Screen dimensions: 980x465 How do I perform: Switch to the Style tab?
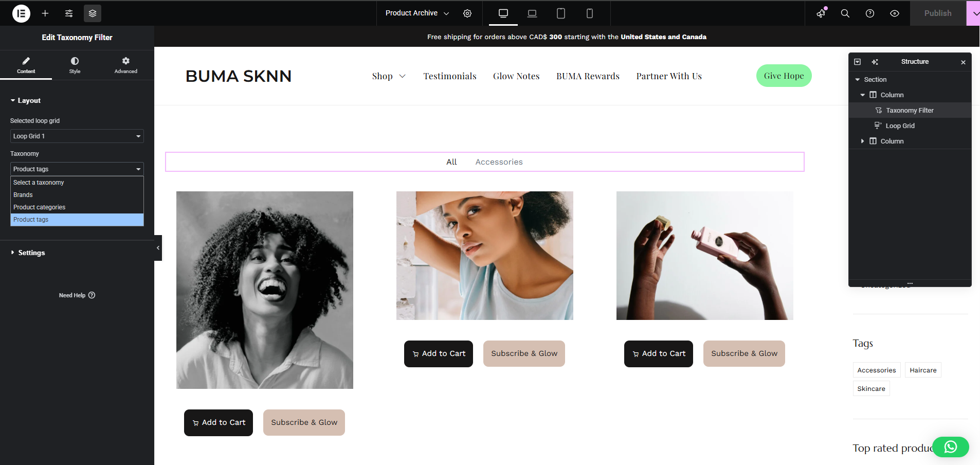click(x=75, y=65)
